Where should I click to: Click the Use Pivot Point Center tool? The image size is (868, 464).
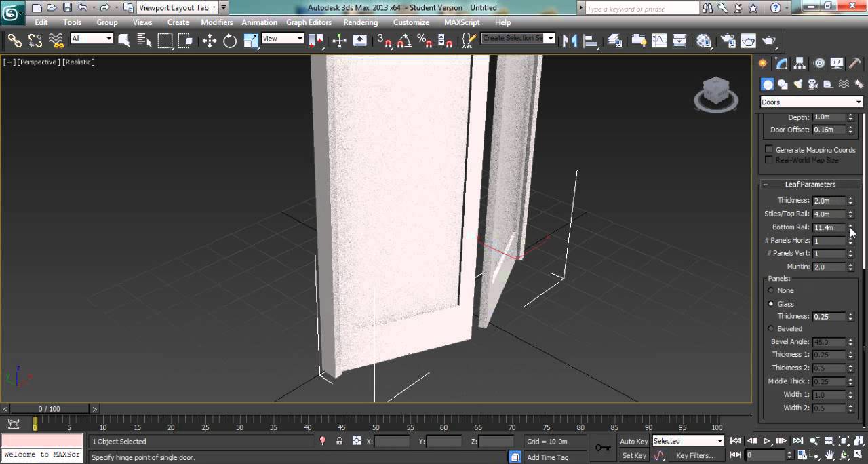pos(315,41)
